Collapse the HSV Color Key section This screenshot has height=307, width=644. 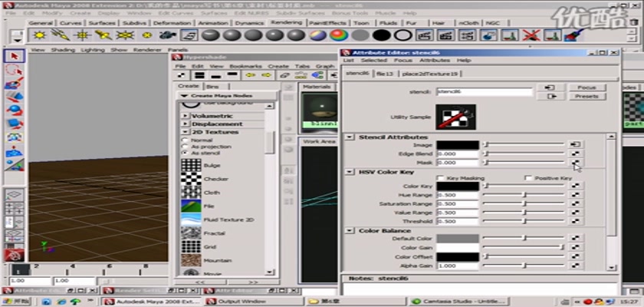pos(349,172)
